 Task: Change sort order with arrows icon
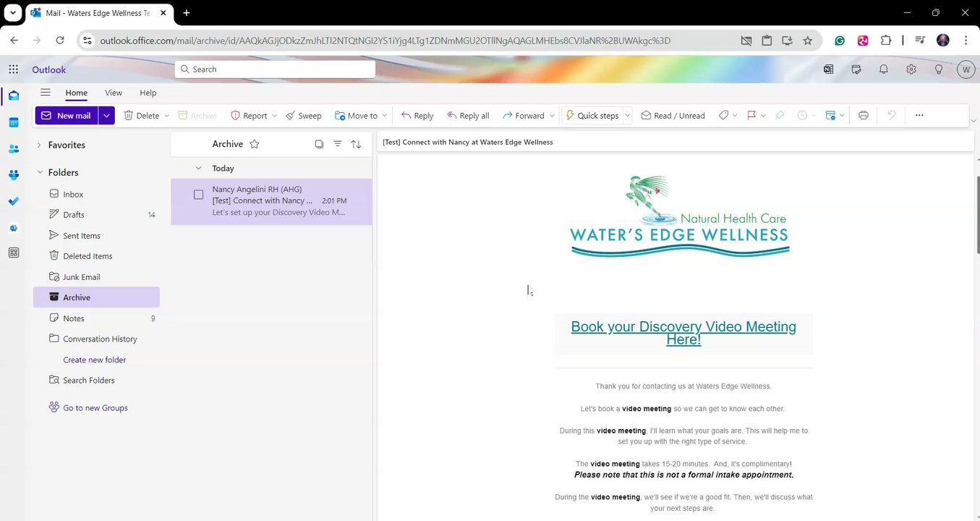coord(356,144)
